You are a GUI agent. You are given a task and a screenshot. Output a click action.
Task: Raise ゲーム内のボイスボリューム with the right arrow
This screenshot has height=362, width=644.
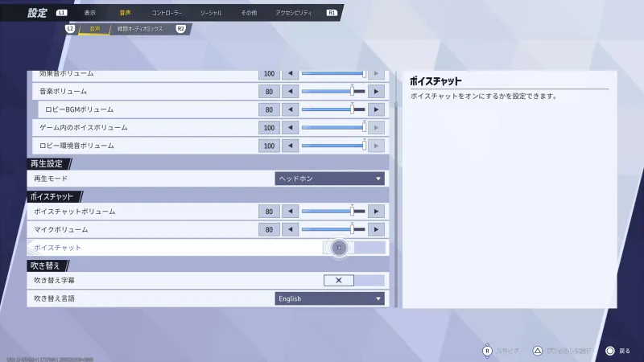[x=376, y=128]
